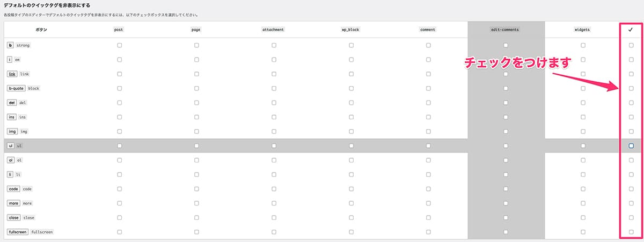Check more row checkbox under attachment column
The image size is (644, 242).
click(x=274, y=203)
